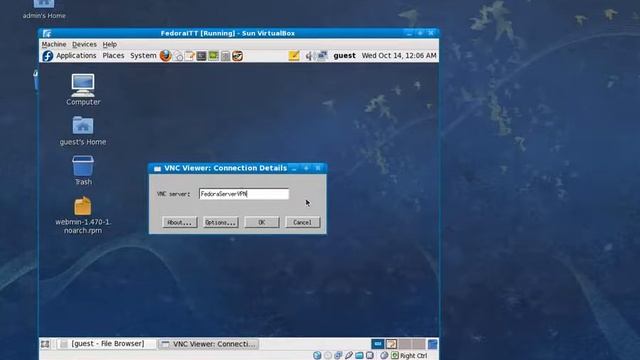
Task: Open the Computer desktop icon
Action: click(x=83, y=89)
